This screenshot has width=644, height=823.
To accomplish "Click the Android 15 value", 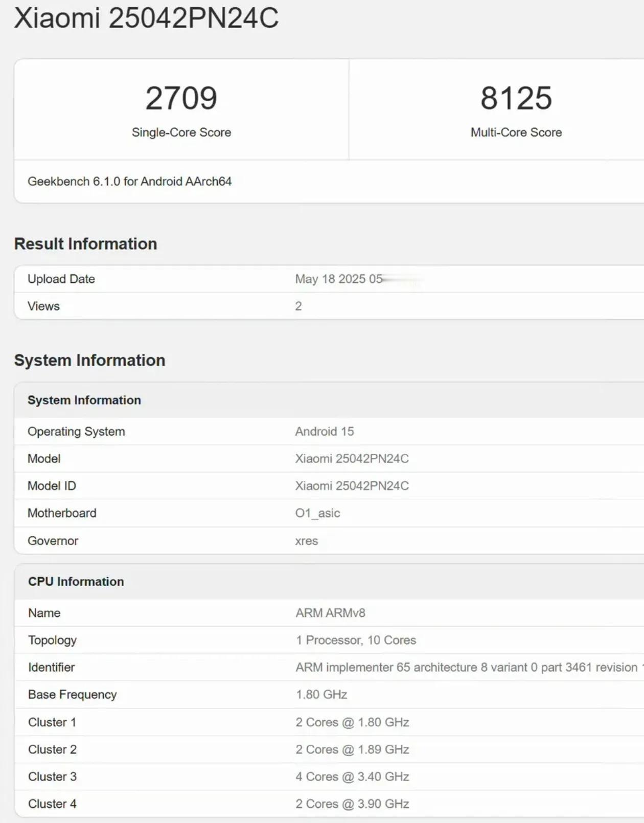I will point(325,431).
